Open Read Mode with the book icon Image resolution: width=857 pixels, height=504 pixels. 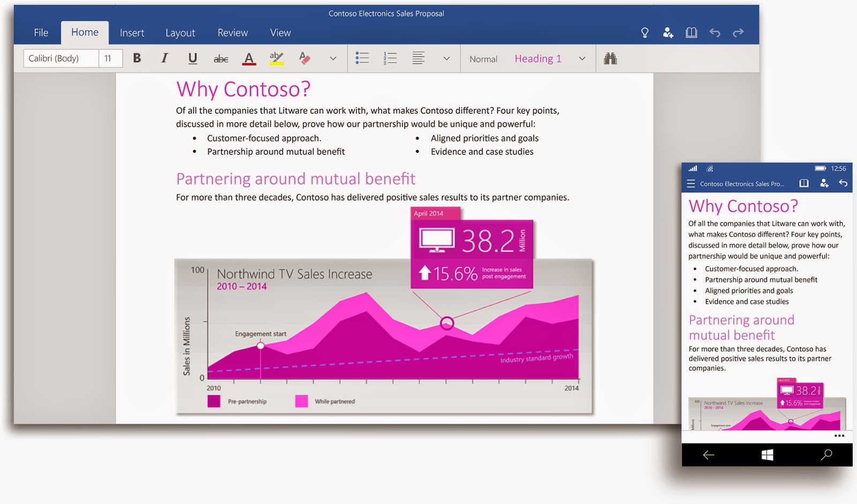tap(691, 32)
